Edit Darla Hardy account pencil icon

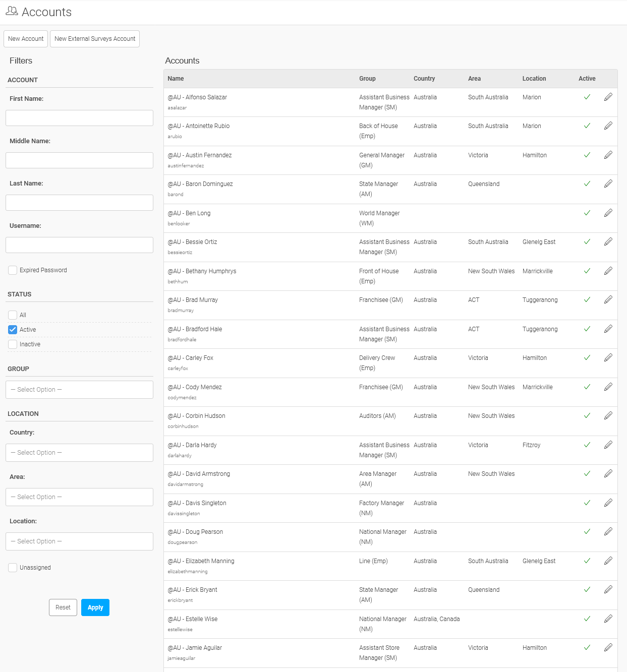click(x=608, y=445)
